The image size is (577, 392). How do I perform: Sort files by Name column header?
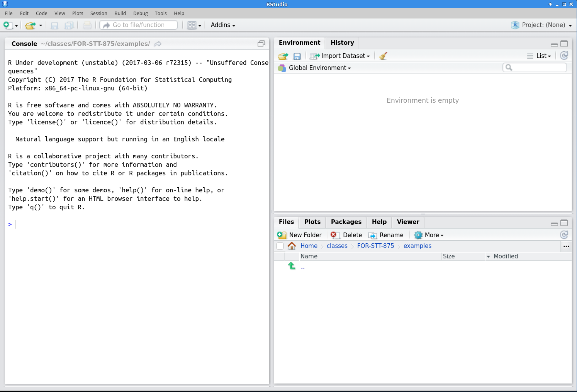(370, 256)
